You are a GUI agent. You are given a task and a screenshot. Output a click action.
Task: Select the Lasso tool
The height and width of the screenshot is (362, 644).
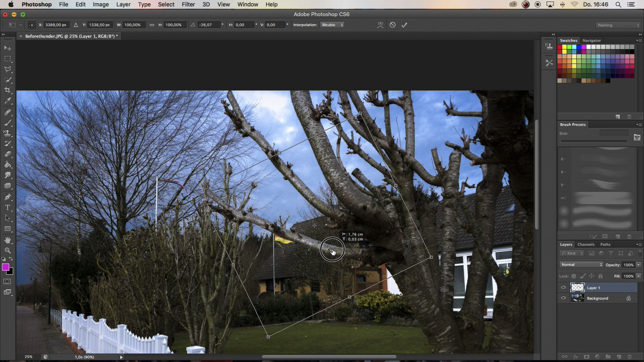7,69
